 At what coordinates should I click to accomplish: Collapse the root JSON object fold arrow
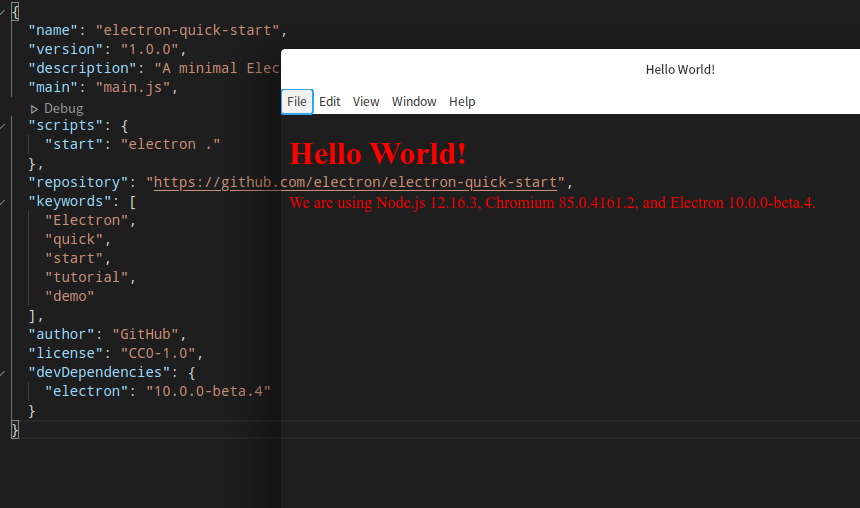(3, 12)
